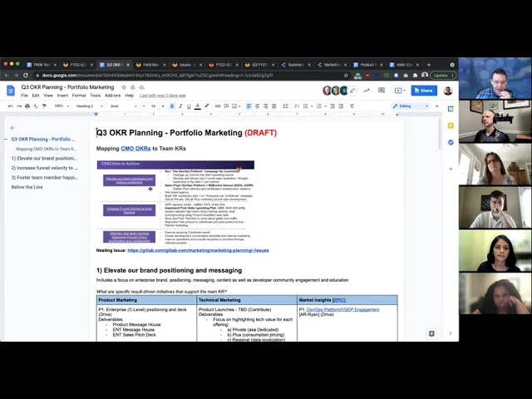Screen dimensions: 532x399
Task: Click the Undo icon in the toolbar
Action: (11, 106)
